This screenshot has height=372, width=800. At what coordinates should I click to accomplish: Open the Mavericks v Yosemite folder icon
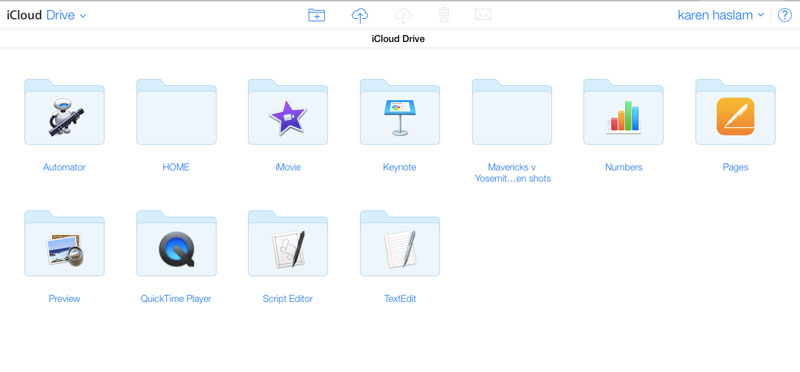coord(512,112)
